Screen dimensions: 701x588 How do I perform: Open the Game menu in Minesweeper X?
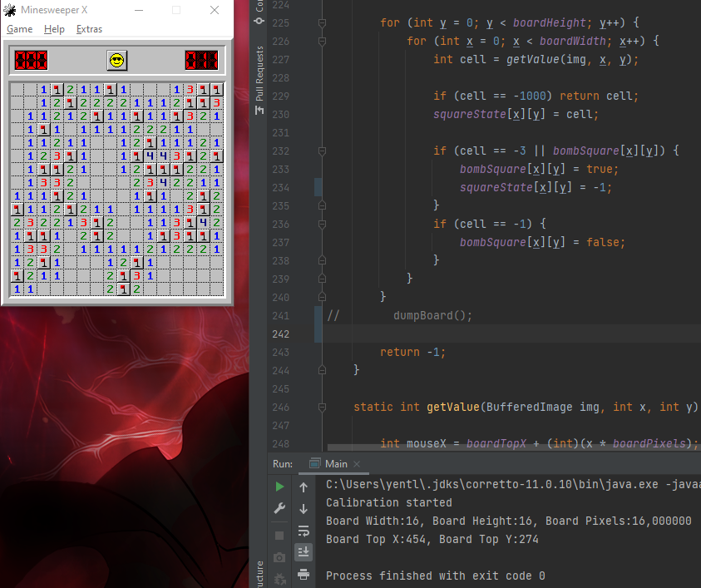pyautogui.click(x=20, y=29)
